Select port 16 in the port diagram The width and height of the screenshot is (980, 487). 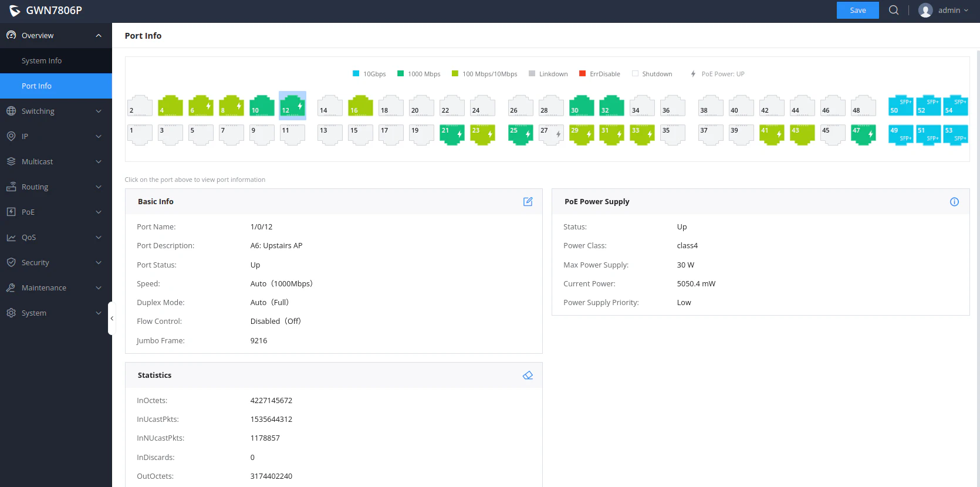tap(360, 106)
